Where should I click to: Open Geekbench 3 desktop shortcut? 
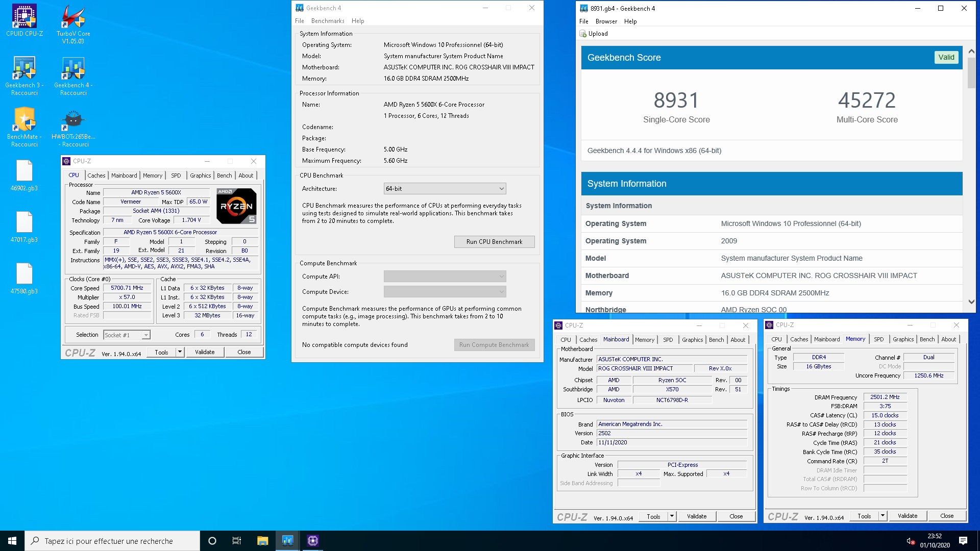pos(24,76)
